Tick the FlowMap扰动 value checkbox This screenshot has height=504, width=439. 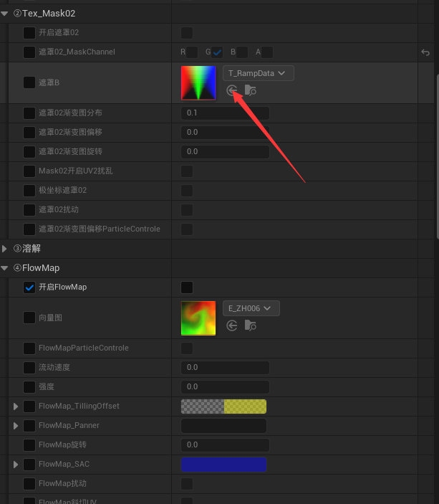(x=187, y=484)
